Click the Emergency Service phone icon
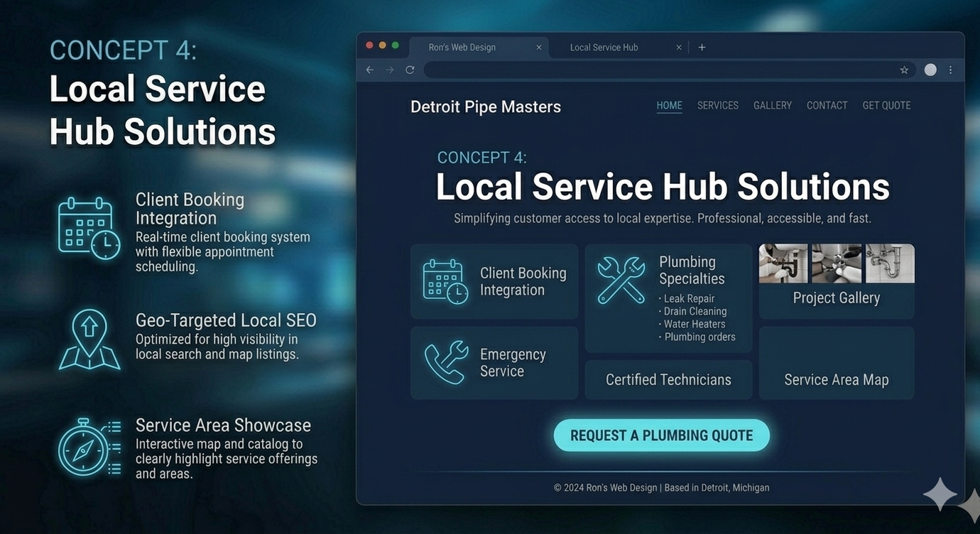 coord(445,362)
